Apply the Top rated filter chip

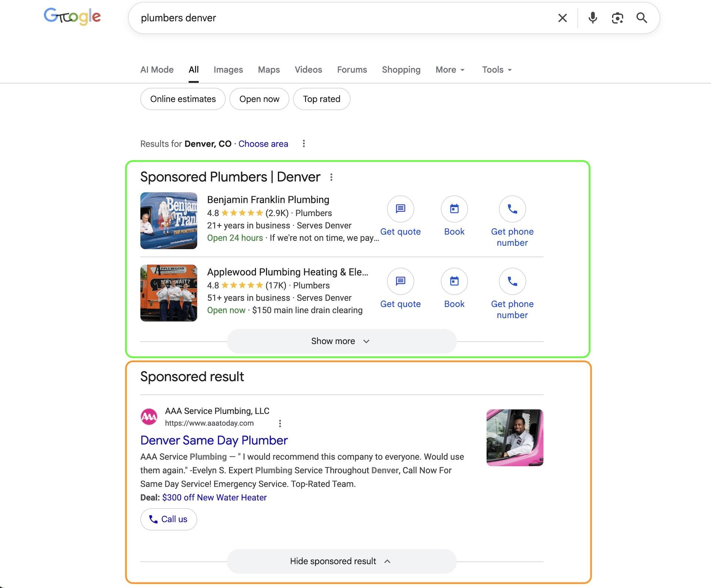[321, 99]
